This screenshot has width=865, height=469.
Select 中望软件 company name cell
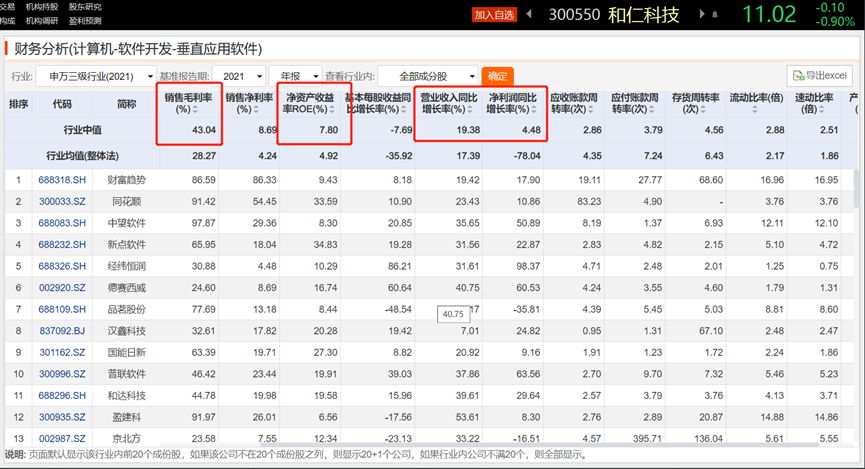pos(127,223)
